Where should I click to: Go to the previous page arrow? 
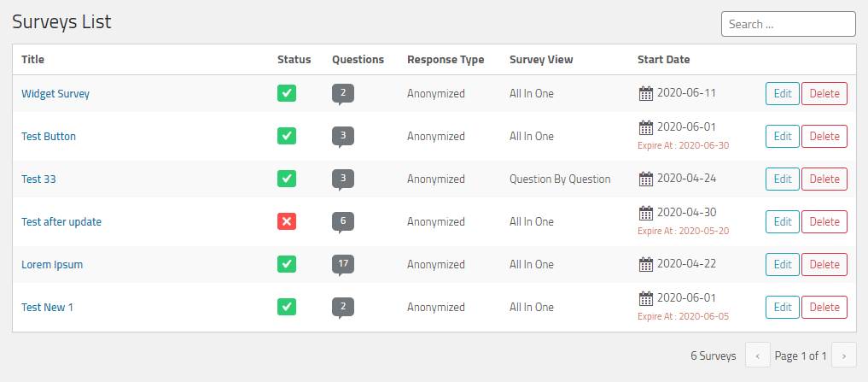(758, 355)
